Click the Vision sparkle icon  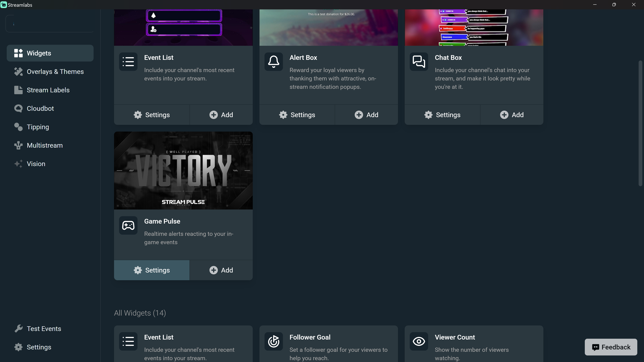point(18,164)
